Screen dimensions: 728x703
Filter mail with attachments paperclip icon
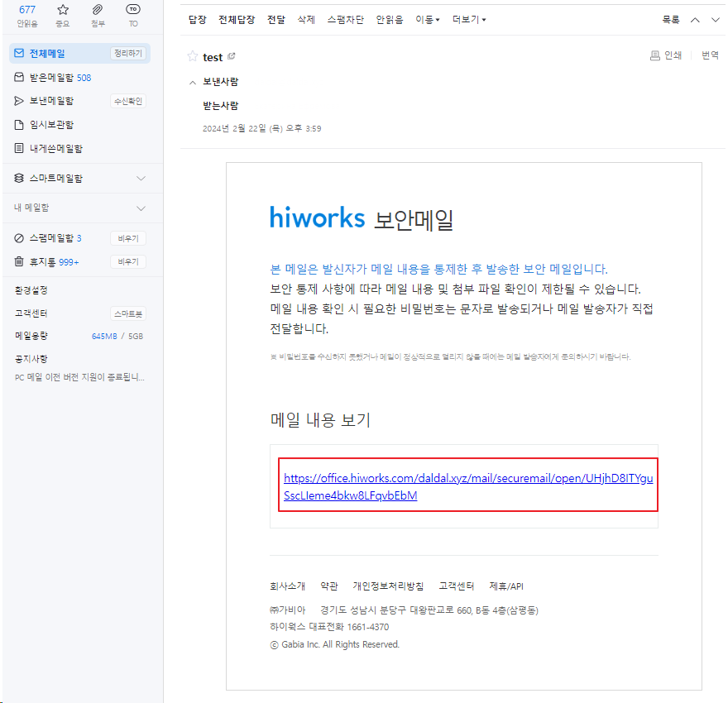pyautogui.click(x=98, y=16)
